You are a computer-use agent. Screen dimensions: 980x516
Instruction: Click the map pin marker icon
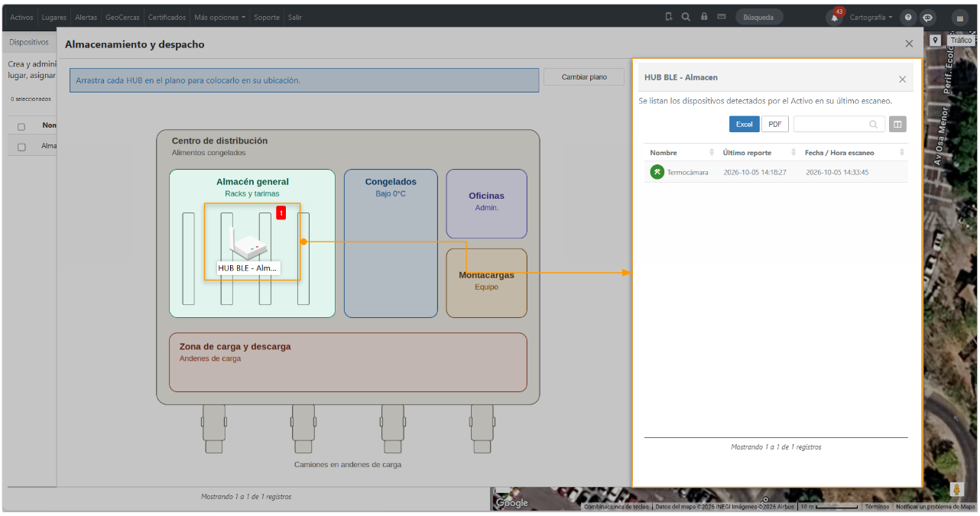coord(935,40)
